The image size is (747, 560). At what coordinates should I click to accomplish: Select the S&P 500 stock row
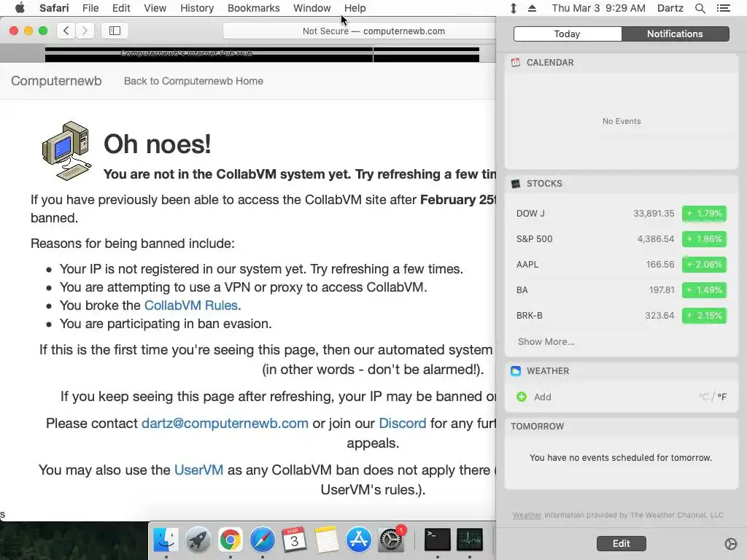pyautogui.click(x=621, y=239)
